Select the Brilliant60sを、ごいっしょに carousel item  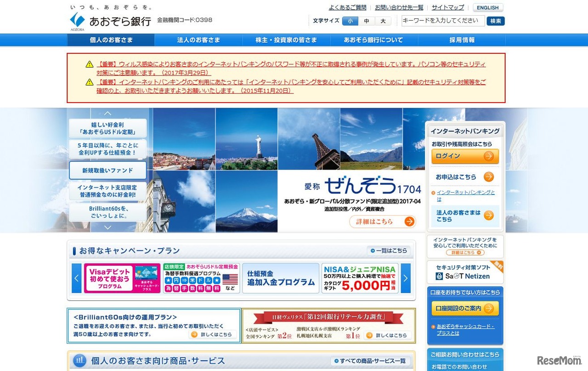click(x=107, y=212)
